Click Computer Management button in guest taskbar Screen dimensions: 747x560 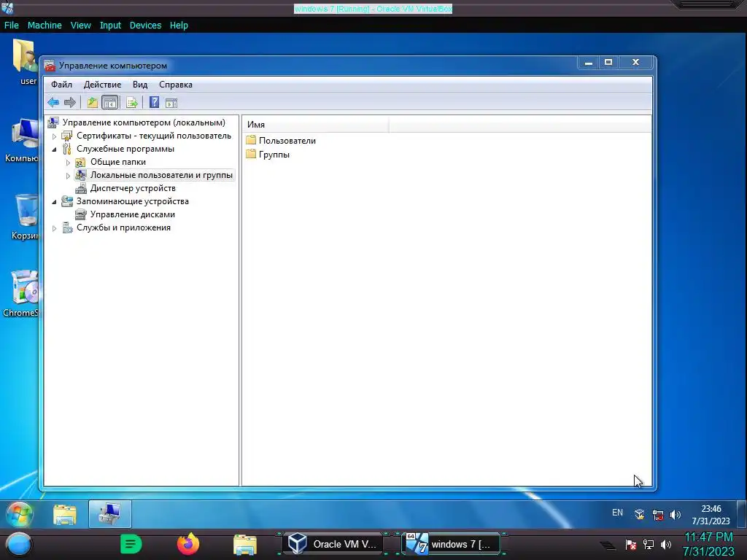pos(110,514)
